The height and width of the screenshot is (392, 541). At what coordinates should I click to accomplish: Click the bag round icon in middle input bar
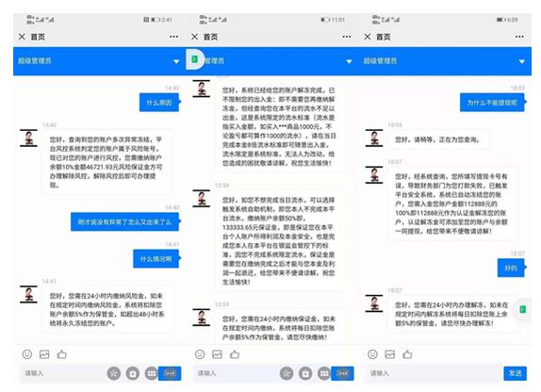pos(305,373)
